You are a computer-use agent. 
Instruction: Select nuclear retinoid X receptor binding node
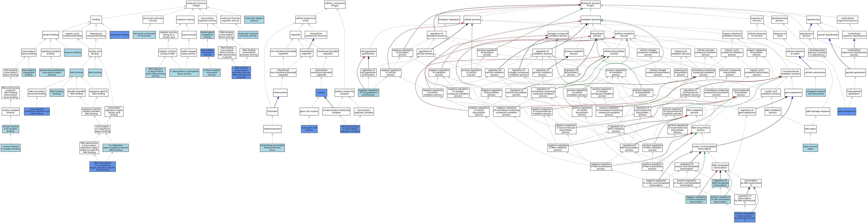click(10, 148)
